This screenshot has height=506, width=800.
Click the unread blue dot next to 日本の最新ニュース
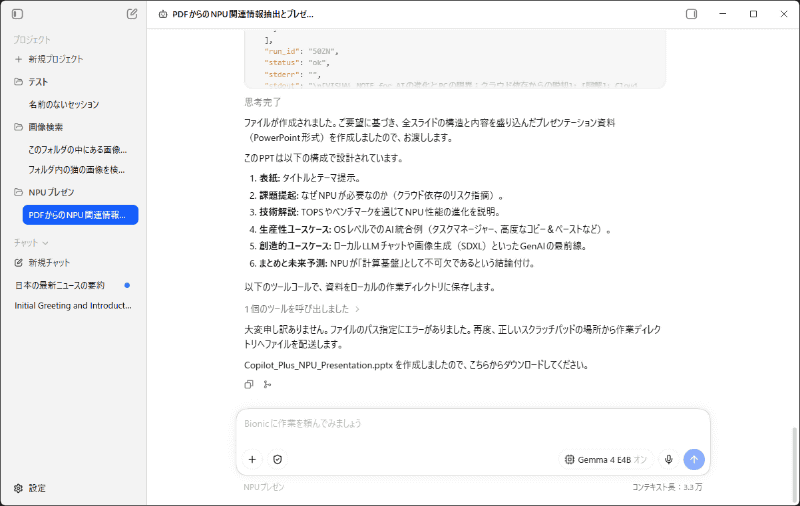[x=128, y=285]
